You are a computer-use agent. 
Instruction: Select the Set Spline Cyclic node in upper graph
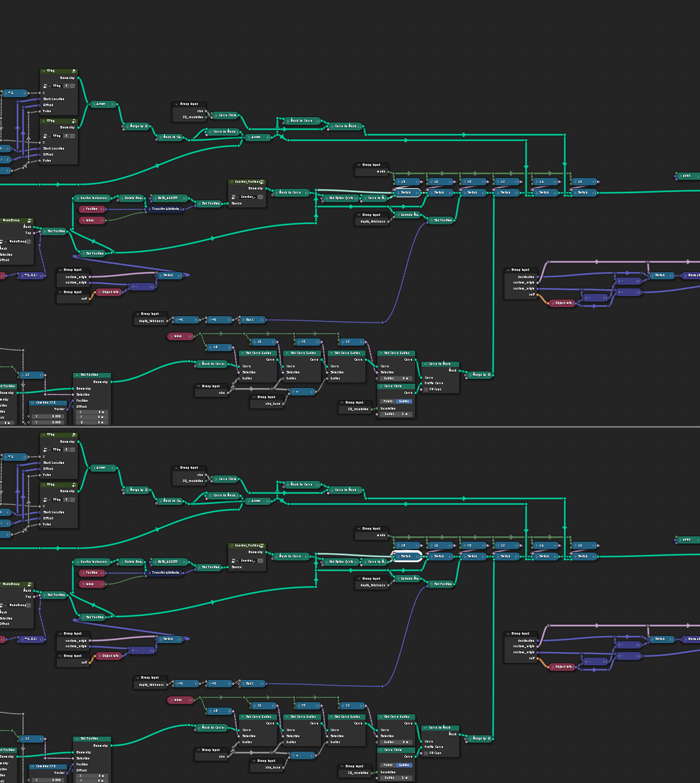341,198
